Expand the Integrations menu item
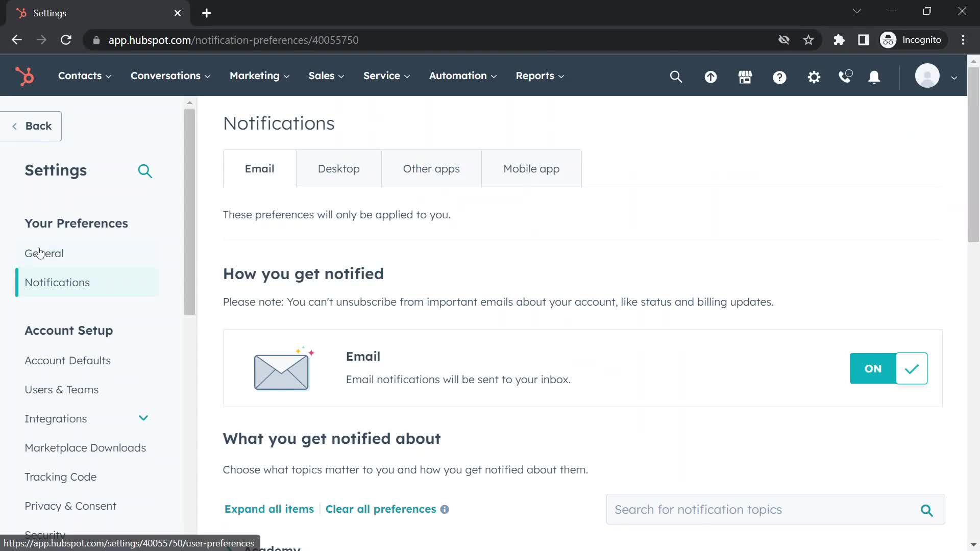 tap(143, 418)
